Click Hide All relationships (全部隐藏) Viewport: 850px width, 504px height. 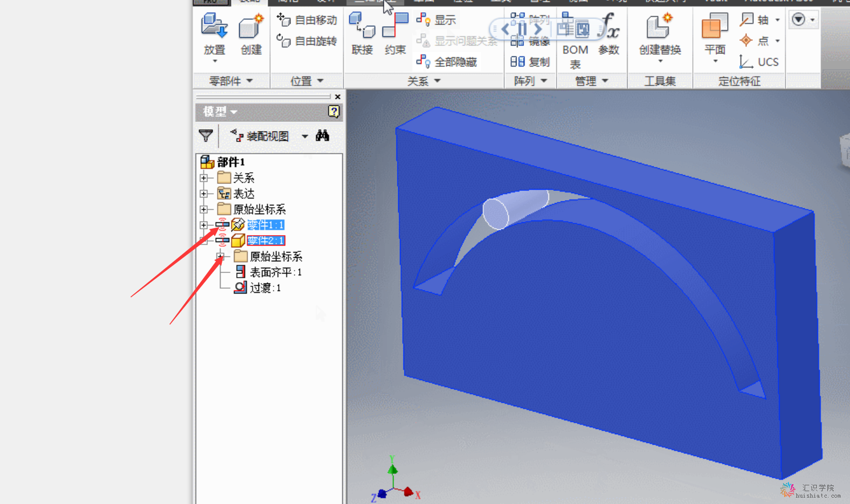coord(447,62)
